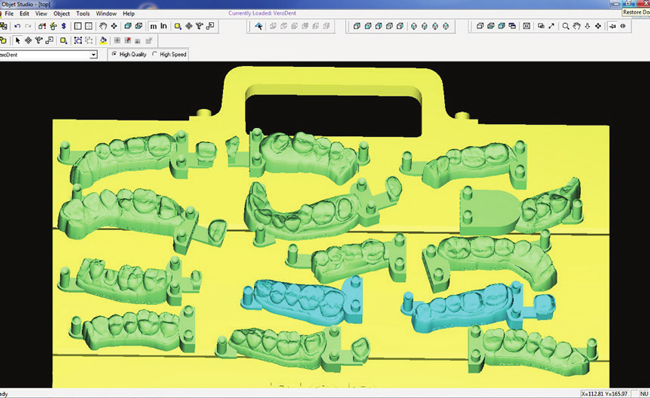Viewport: 650px width, 398px height.
Task: Set units with the 'm' button
Action: [153, 26]
